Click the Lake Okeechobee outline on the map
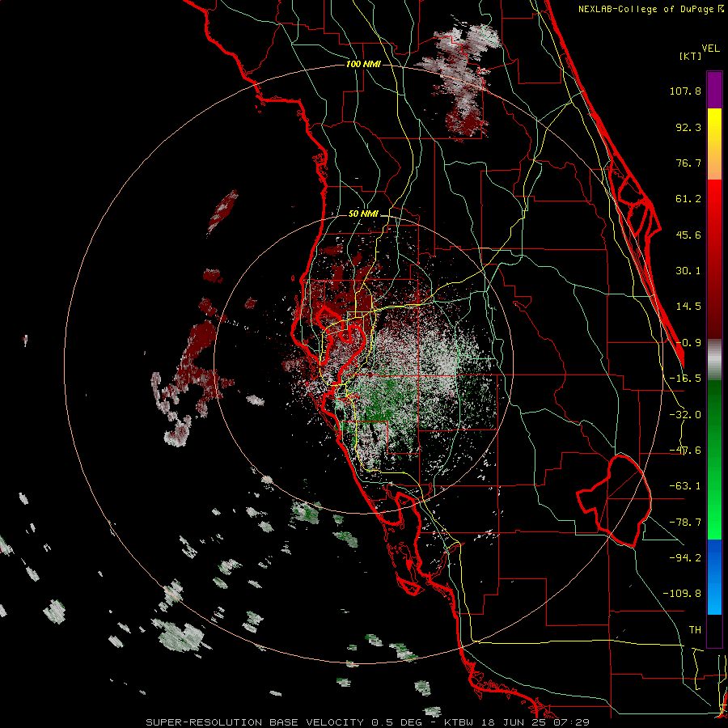The width and height of the screenshot is (728, 728). 614,502
